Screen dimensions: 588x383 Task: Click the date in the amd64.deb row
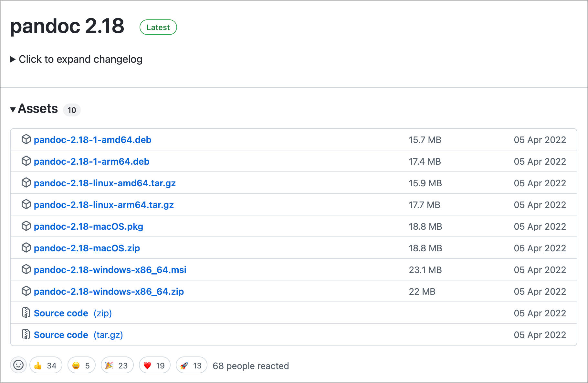click(540, 140)
